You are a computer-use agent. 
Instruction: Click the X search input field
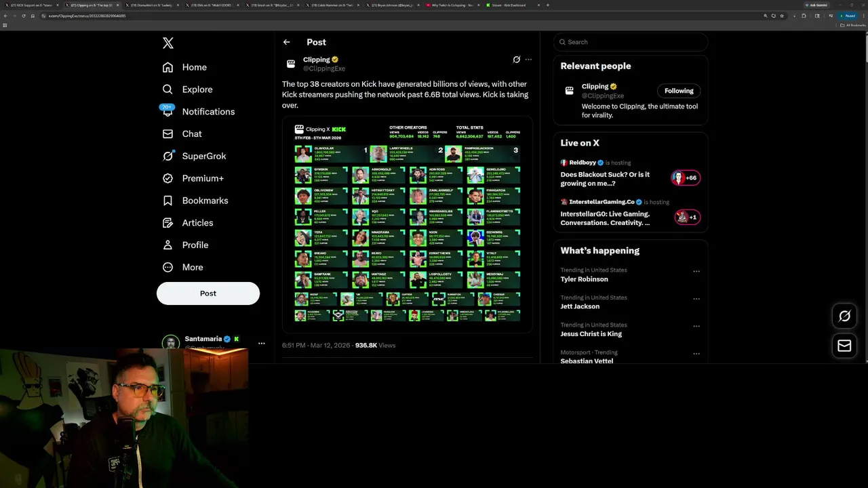pyautogui.click(x=631, y=42)
